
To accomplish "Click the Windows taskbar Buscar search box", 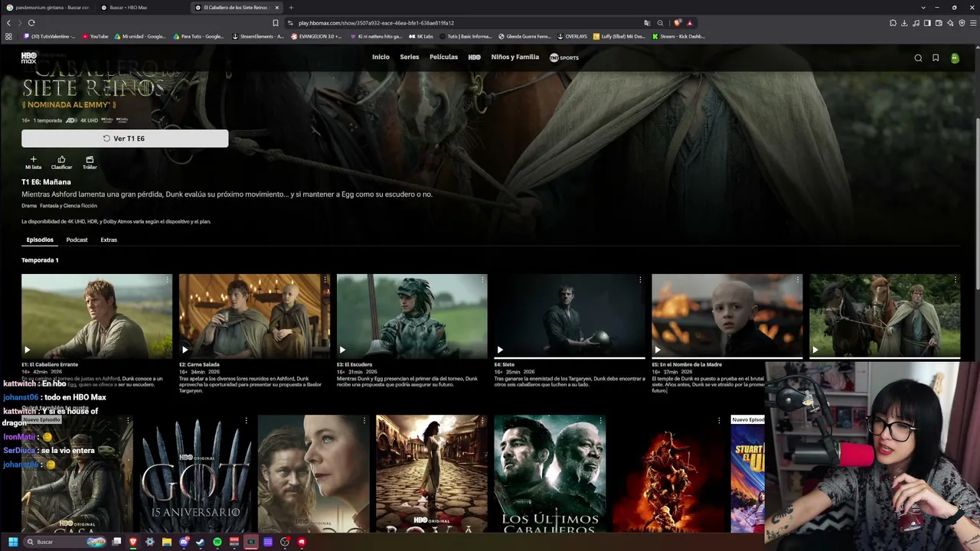I will tap(66, 542).
